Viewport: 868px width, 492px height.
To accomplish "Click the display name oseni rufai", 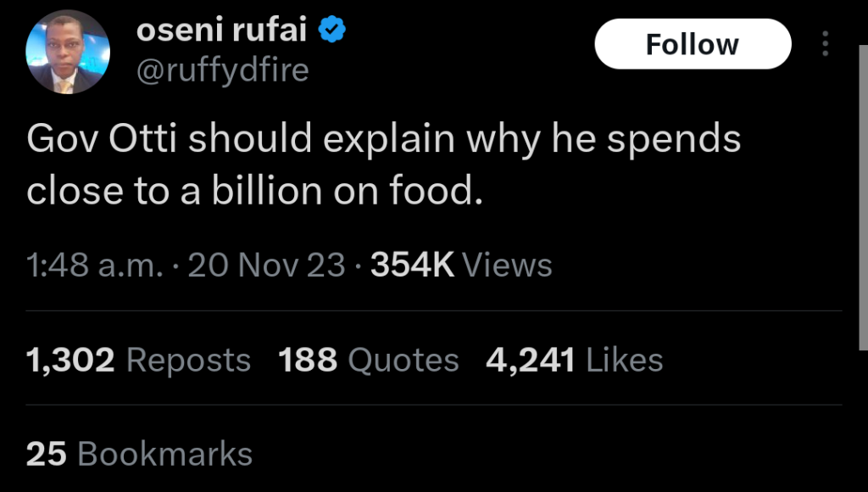I will (x=223, y=31).
